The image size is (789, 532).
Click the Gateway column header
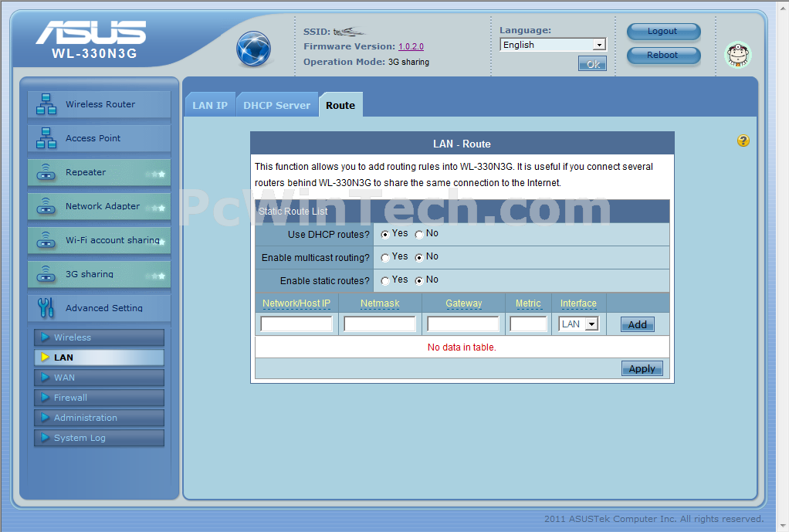pos(463,303)
